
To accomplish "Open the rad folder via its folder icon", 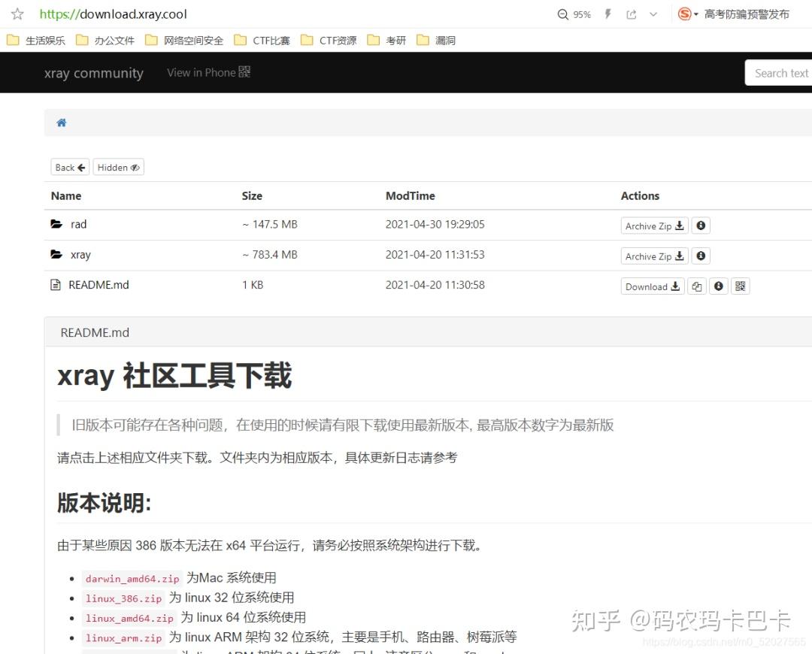I will (56, 223).
